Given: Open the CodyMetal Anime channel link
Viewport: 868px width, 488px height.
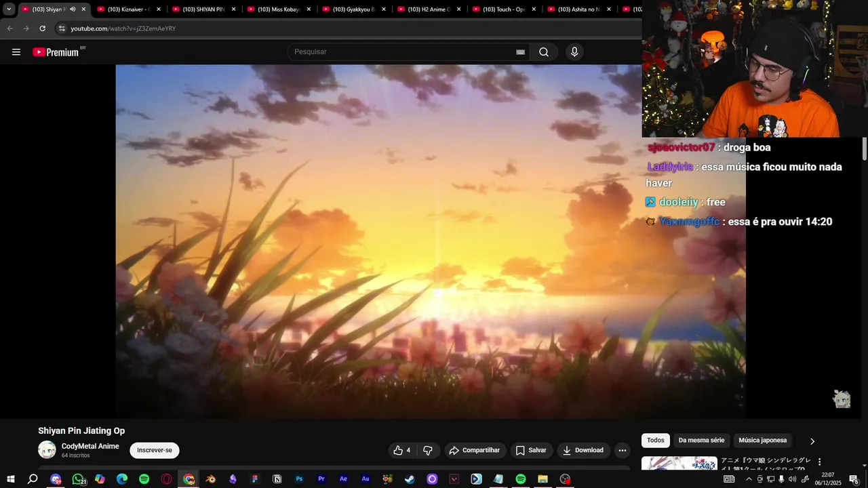Looking at the screenshot, I should tap(90, 446).
